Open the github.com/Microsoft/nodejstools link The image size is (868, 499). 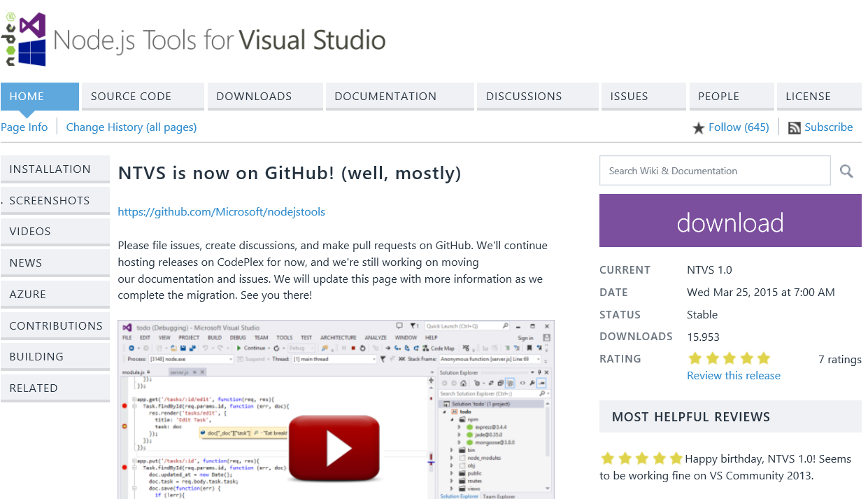(x=221, y=212)
